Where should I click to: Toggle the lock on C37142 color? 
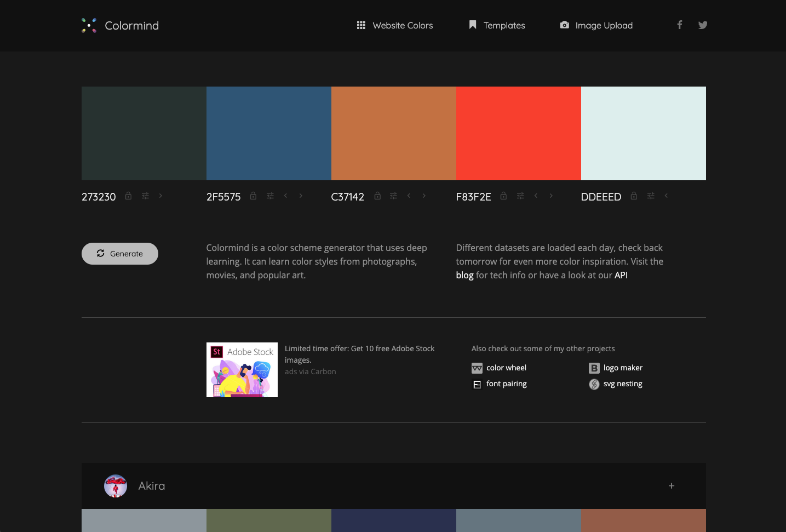(x=377, y=196)
